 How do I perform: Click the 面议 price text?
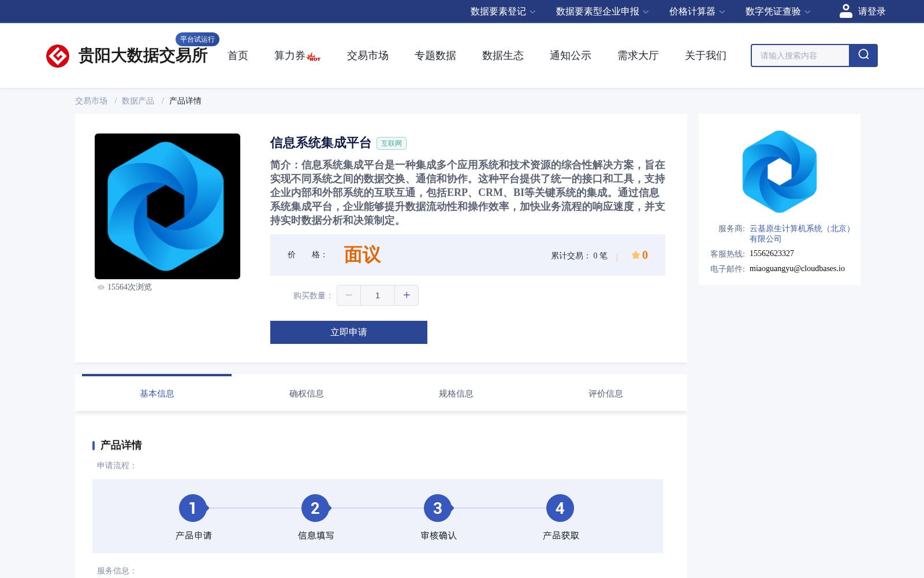pos(362,255)
